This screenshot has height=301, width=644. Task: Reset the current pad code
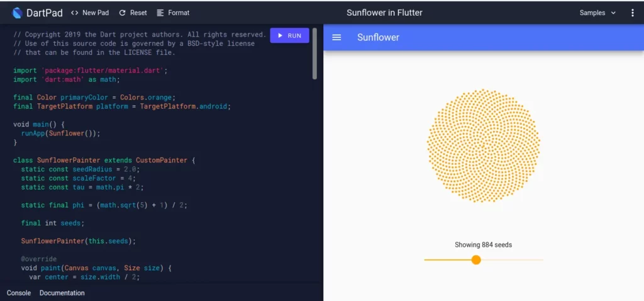[x=133, y=13]
